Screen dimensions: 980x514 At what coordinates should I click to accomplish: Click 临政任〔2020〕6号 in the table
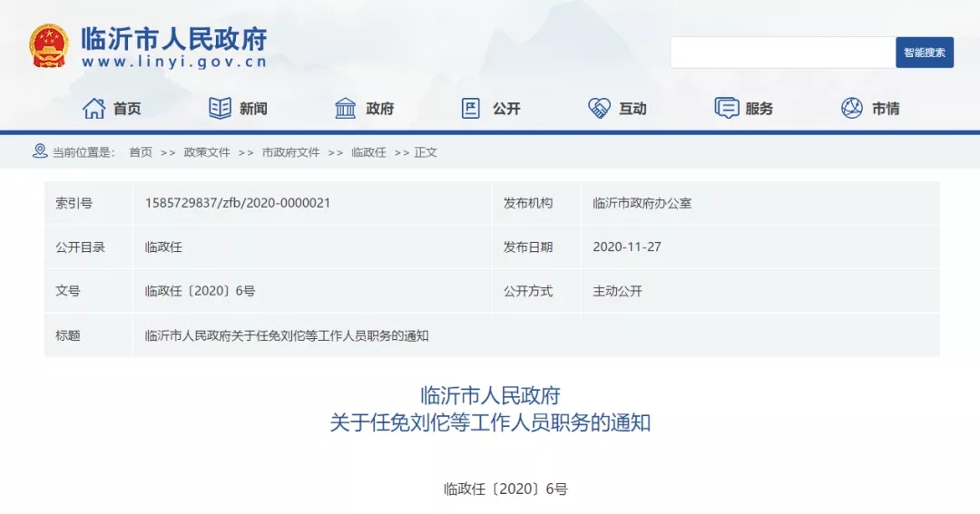tap(200, 291)
